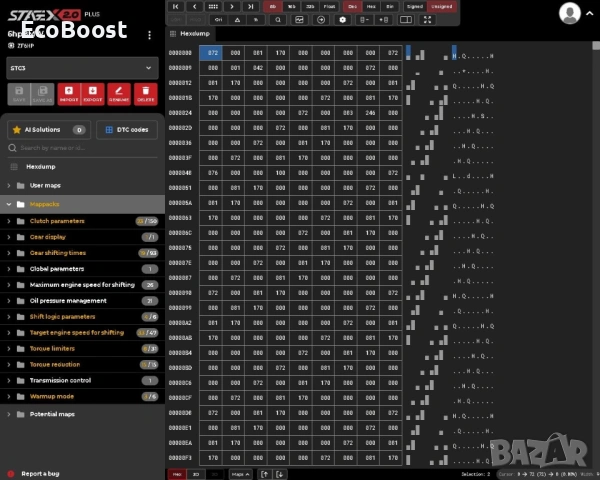
Task: Open the magnifier search tool
Action: (278, 20)
